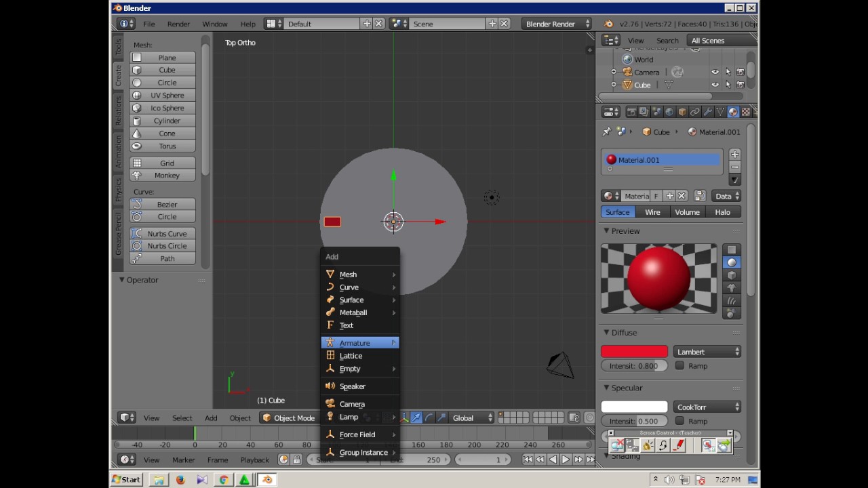868x488 pixels.
Task: Open the Object properties cube icon
Action: pyautogui.click(x=682, y=112)
